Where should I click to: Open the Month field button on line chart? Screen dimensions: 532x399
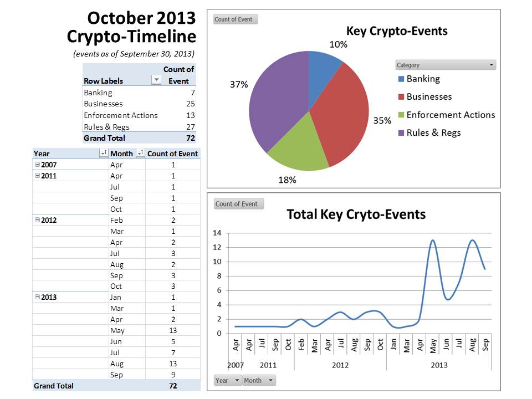(259, 380)
